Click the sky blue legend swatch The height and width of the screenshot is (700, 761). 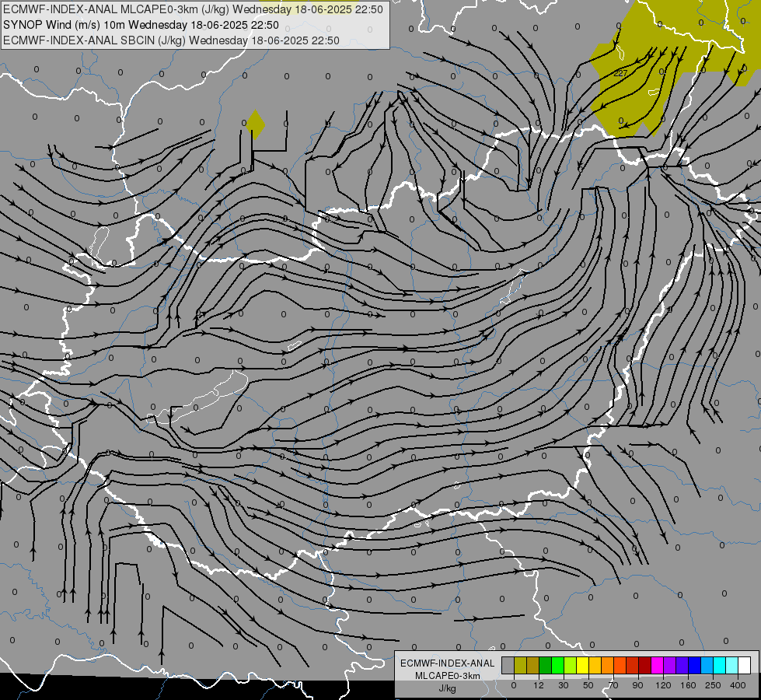point(707,665)
